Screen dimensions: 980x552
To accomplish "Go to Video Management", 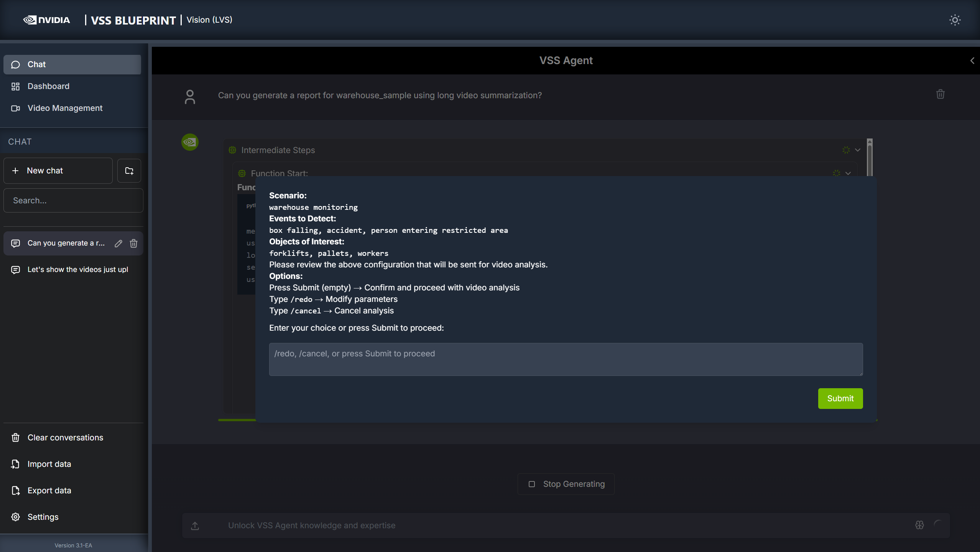I will click(x=65, y=108).
